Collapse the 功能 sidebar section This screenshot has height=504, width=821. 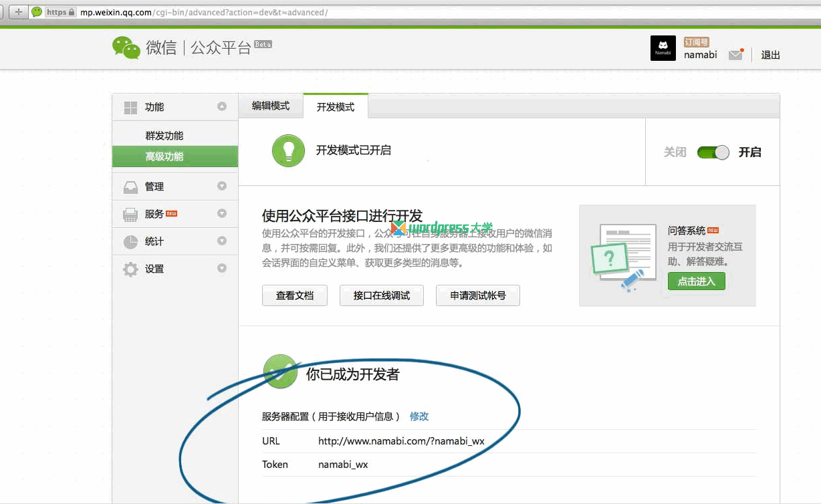[x=222, y=106]
